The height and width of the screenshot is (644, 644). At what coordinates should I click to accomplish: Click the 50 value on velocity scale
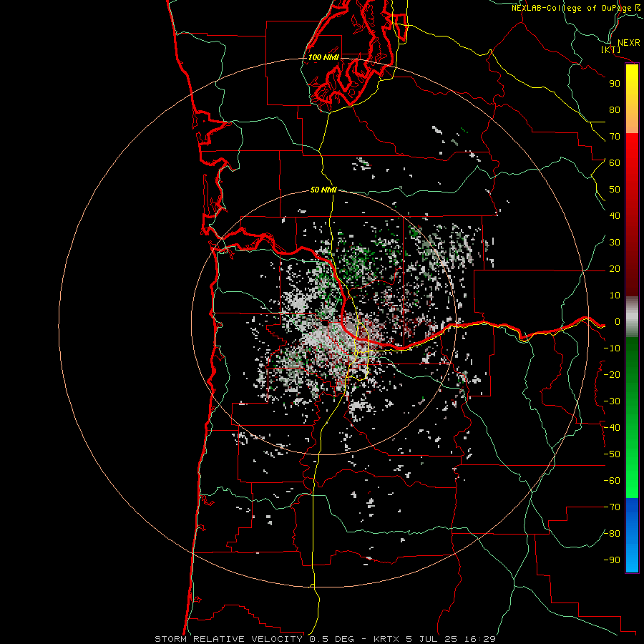coord(615,190)
